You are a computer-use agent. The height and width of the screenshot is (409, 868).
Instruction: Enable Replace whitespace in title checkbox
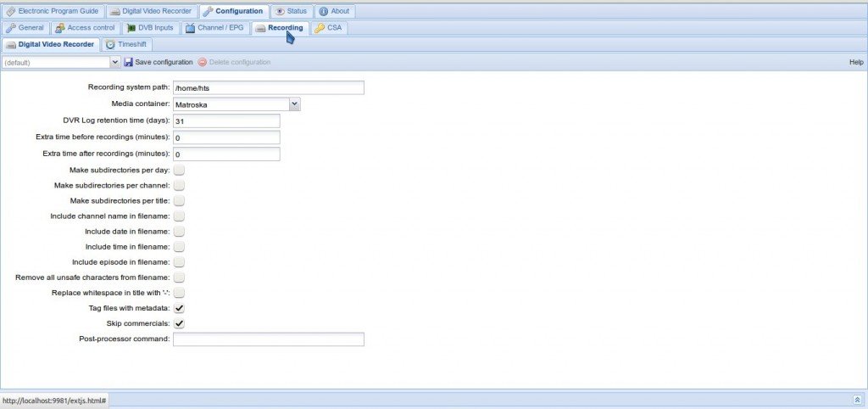tap(179, 293)
